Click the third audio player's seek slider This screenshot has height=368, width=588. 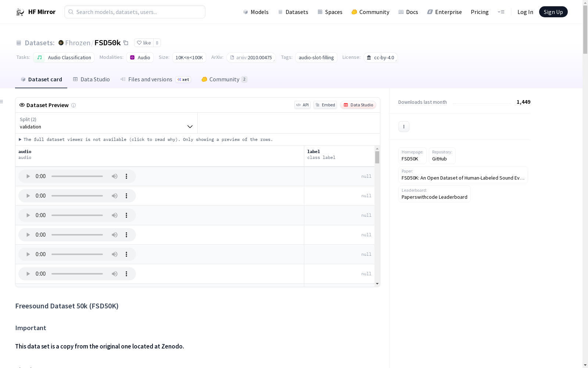click(x=77, y=215)
